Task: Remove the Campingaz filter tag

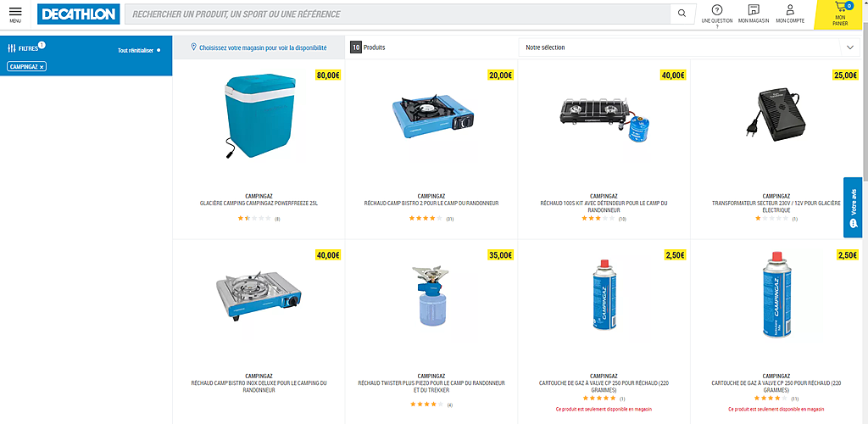Action: tap(42, 67)
